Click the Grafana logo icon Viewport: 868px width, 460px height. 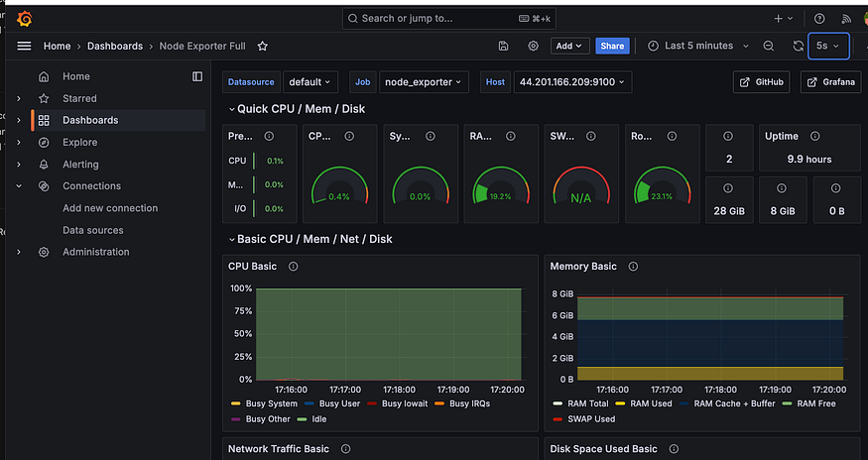(25, 19)
